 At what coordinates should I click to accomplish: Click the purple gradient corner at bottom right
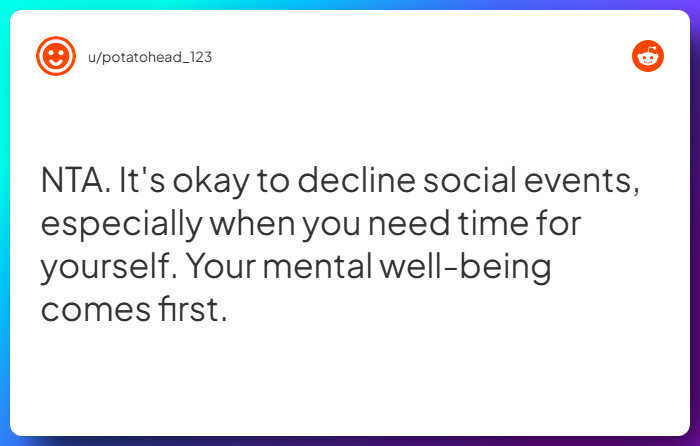695,441
